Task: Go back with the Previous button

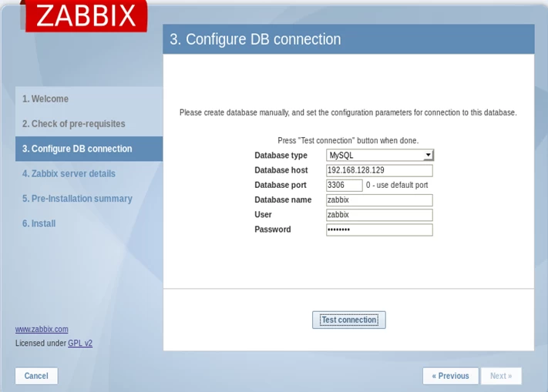Action: point(450,376)
